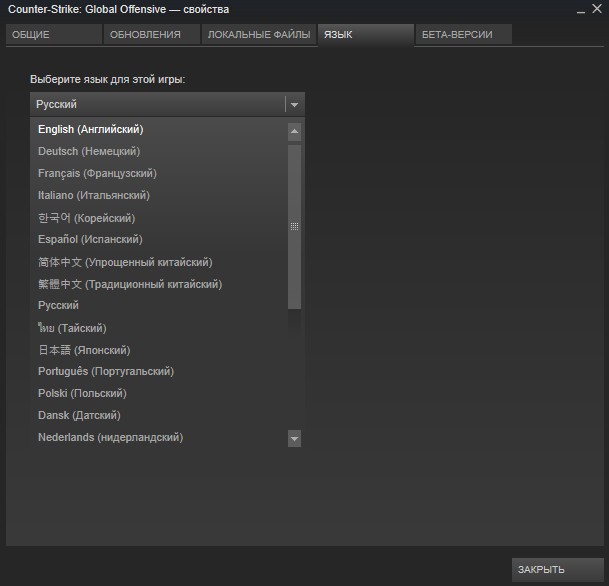Select the Thai (Тайский) option

click(x=159, y=328)
